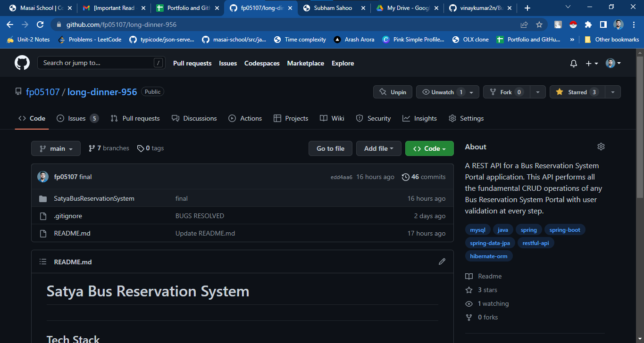The height and width of the screenshot is (343, 644).
Task: Open the notifications bell icon
Action: tap(574, 63)
